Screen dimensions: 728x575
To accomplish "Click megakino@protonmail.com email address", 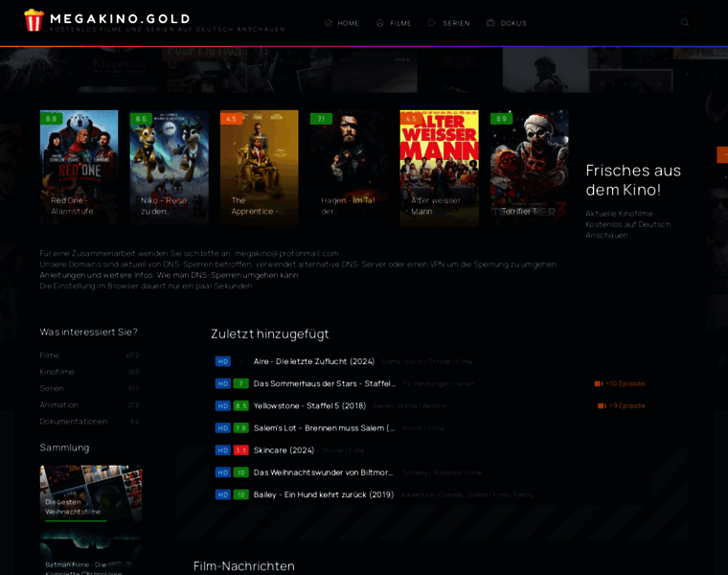I will (286, 254).
